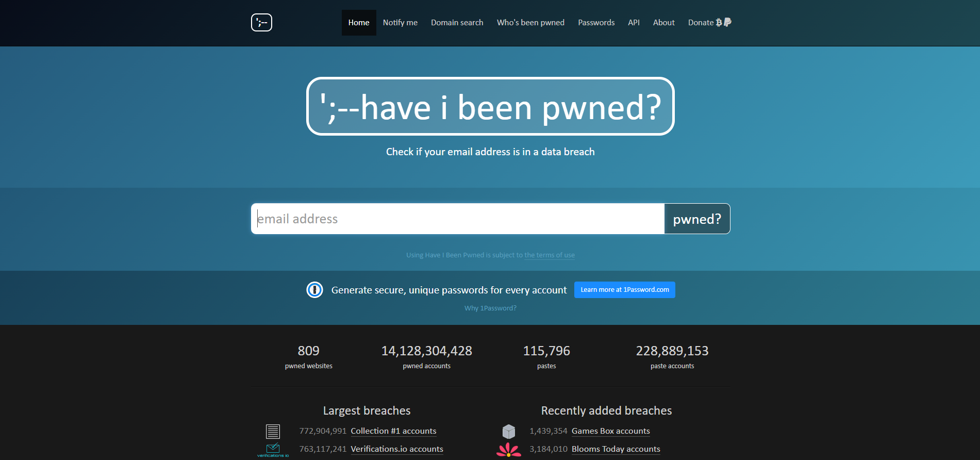Click the Blooms Today flower logo
Image resolution: width=980 pixels, height=460 pixels.
509,450
